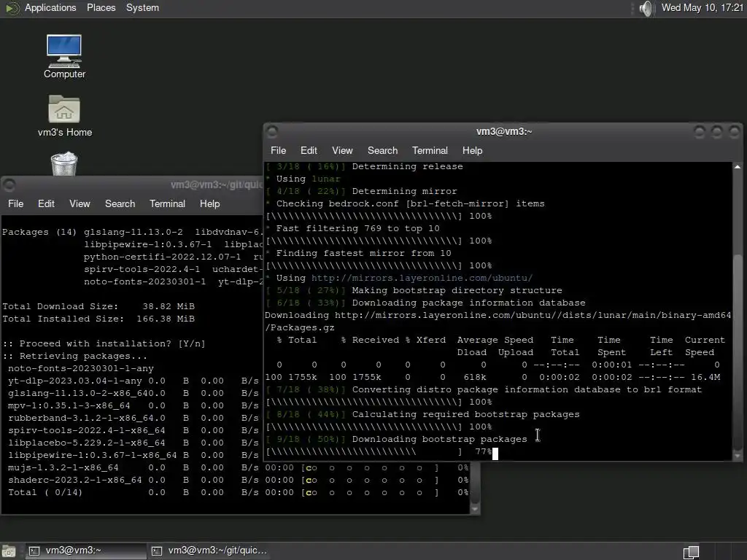Click the terminal icon of vm3@vm3:~ taskbar entry
The width and height of the screenshot is (747, 560).
click(34, 551)
